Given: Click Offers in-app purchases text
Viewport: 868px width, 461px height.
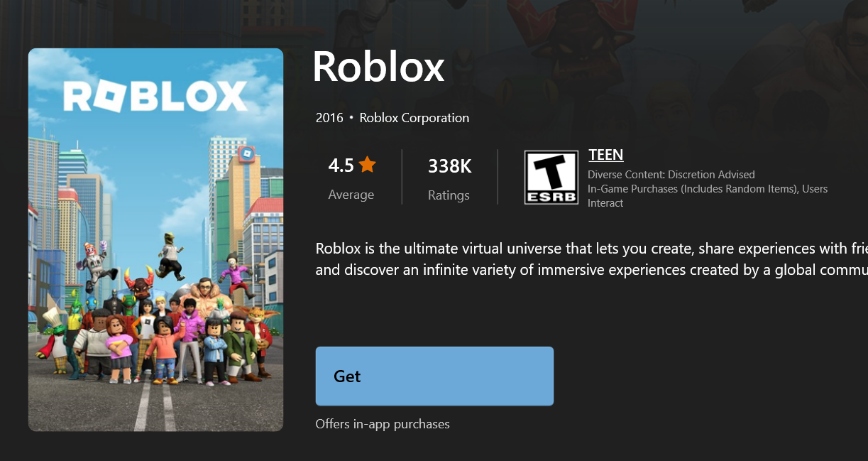Looking at the screenshot, I should tap(383, 423).
